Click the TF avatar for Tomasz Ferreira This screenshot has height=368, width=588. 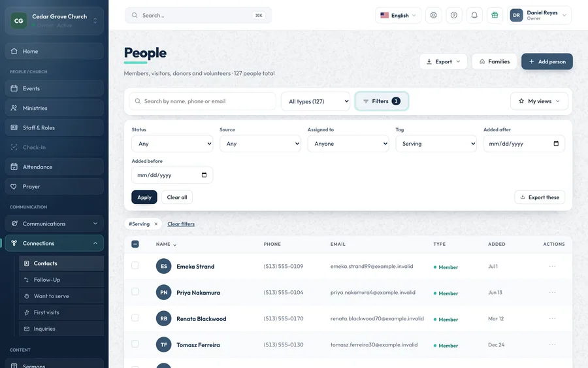(x=163, y=344)
